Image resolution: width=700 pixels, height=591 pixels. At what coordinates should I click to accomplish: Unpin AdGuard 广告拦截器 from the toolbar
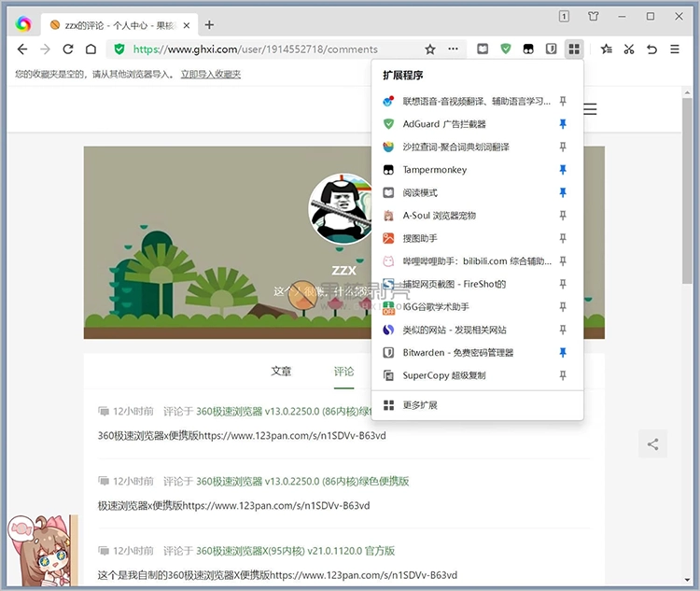[x=562, y=124]
